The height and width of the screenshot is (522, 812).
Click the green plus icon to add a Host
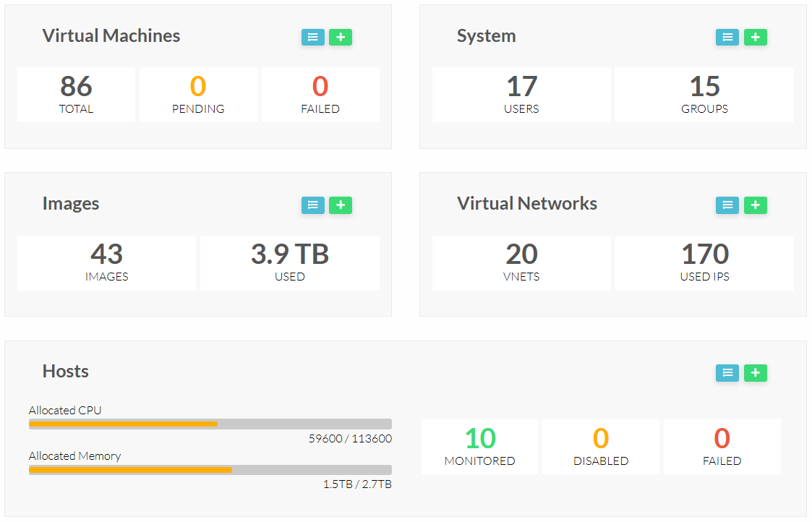tap(755, 373)
